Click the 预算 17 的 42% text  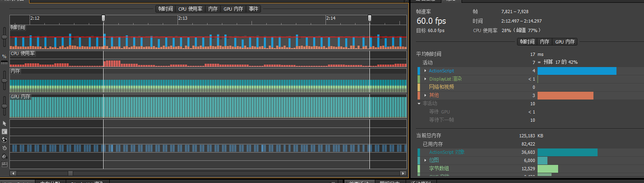tap(561, 62)
